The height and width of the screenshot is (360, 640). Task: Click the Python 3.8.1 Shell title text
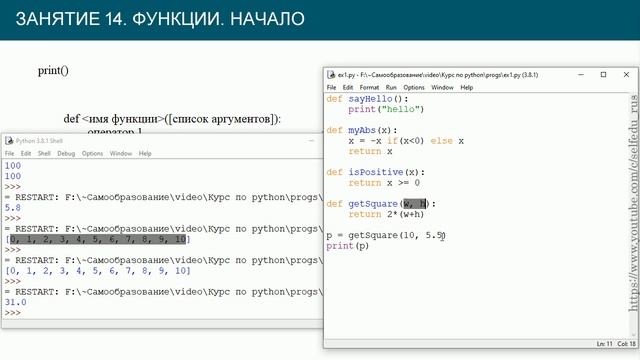click(39, 141)
